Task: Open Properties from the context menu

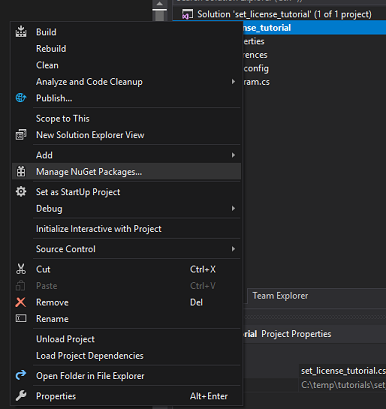Action: point(126,396)
